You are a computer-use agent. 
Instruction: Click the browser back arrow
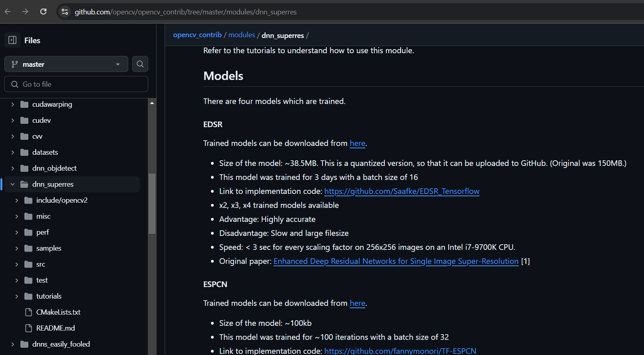click(x=8, y=12)
